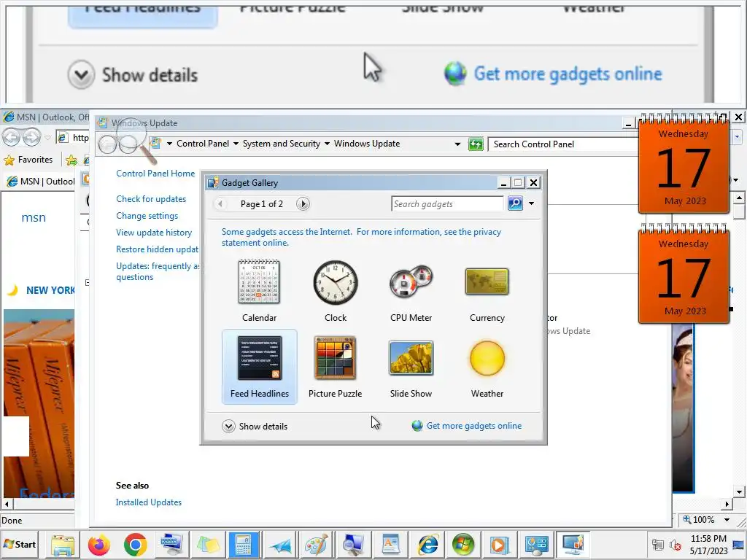Click Change settings link
Image resolution: width=747 pixels, height=560 pixels.
(147, 216)
